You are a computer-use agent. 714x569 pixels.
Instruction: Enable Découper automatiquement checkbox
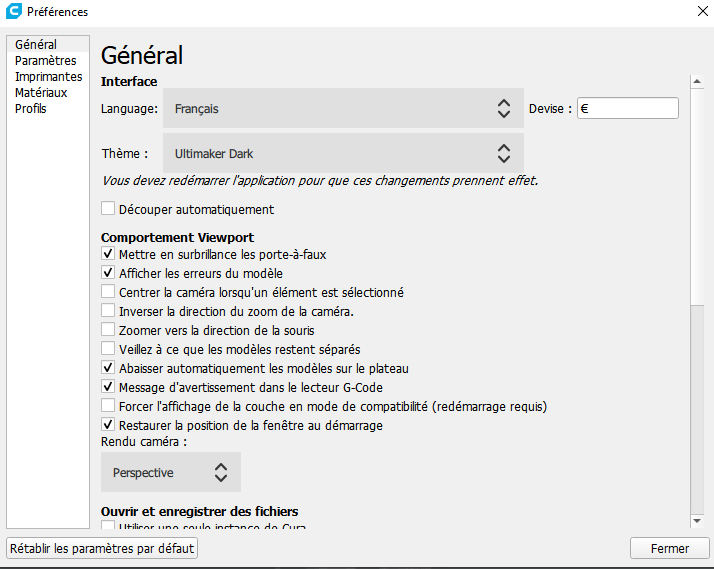point(108,208)
